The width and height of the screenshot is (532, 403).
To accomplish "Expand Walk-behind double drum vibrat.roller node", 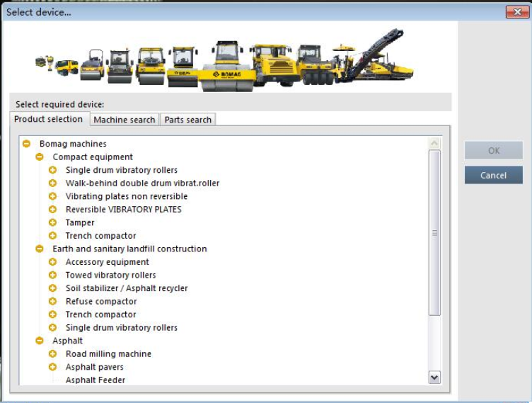I will pyautogui.click(x=52, y=183).
